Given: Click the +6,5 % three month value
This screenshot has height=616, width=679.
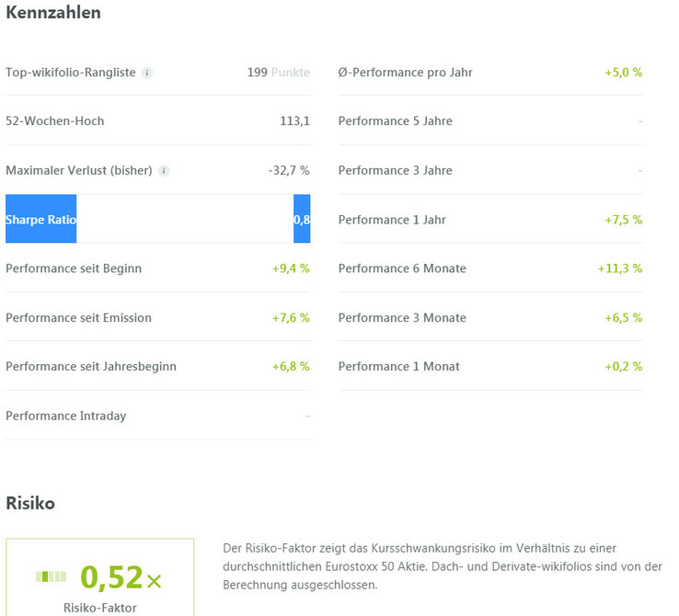Looking at the screenshot, I should coord(624,318).
